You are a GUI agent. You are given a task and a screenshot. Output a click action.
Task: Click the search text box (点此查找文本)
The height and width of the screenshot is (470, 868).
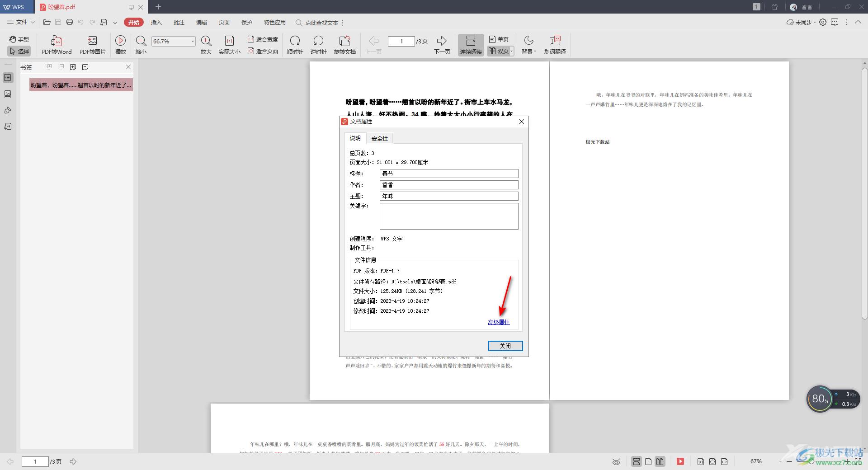321,23
